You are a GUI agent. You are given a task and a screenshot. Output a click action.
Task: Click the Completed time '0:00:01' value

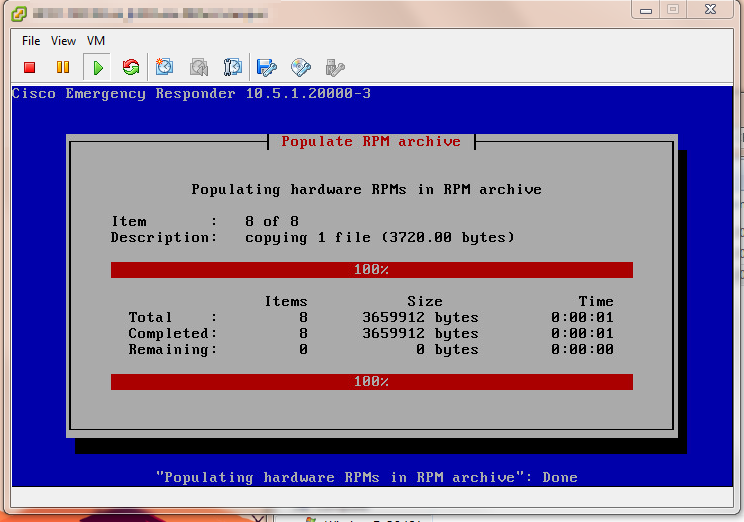click(x=582, y=334)
